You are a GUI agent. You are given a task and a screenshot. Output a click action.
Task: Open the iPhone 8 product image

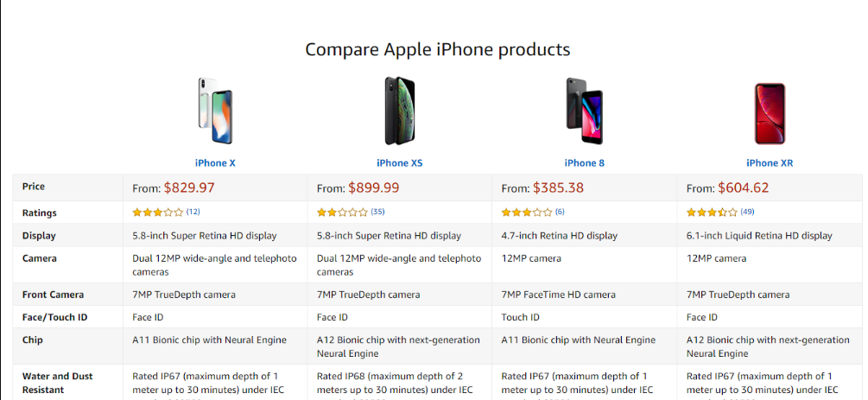click(x=585, y=111)
